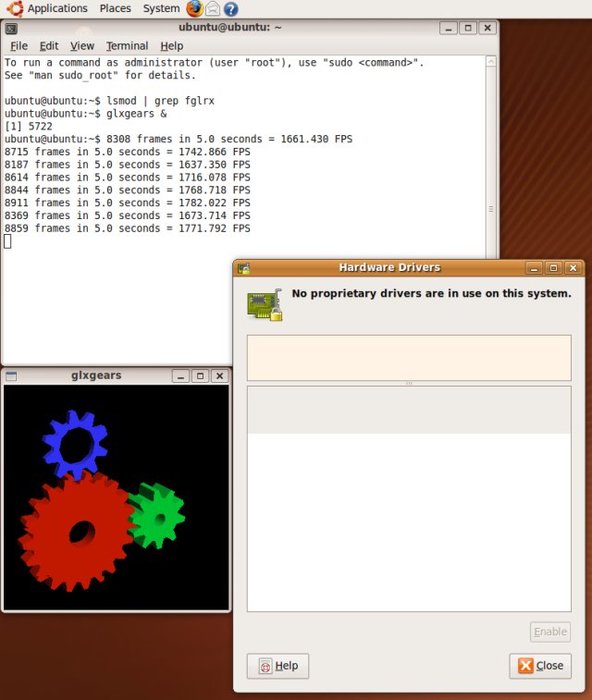Screen dimensions: 592x700
Task: Click the Ubuntu logo in the panel
Action: pyautogui.click(x=15, y=8)
